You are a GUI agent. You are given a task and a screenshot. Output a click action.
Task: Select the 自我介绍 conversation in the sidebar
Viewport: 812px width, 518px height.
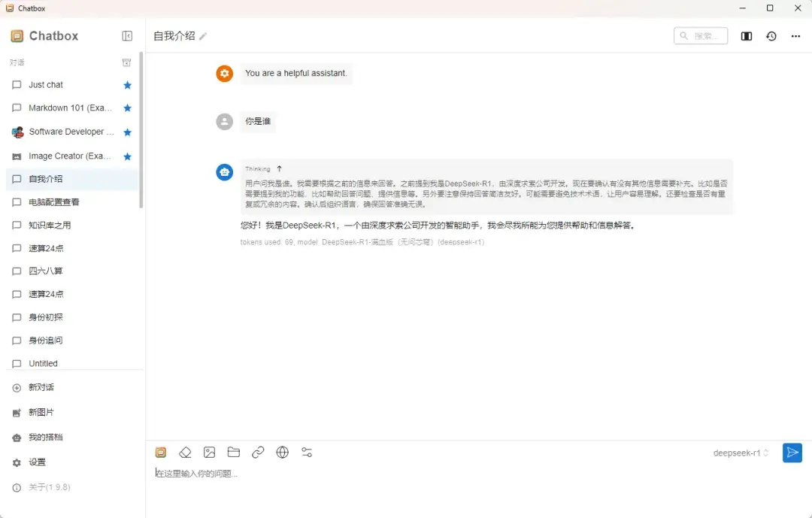coord(72,179)
